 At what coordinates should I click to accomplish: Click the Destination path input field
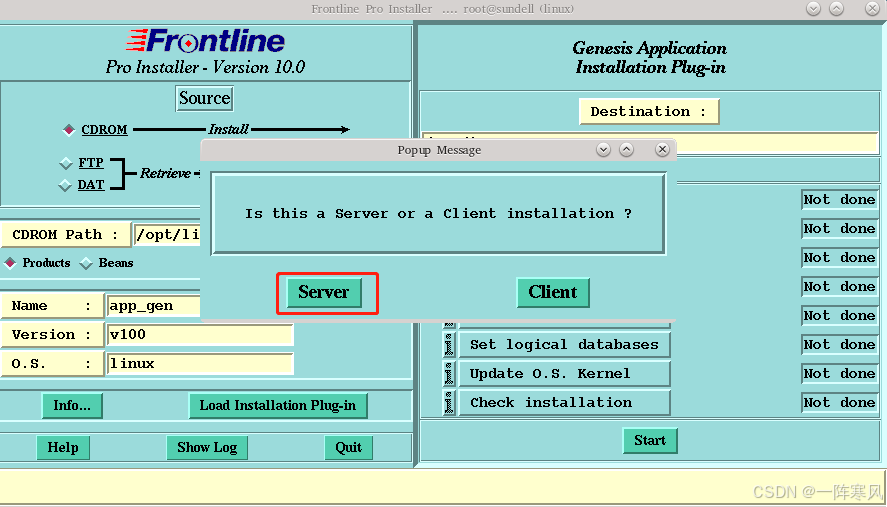pos(777,143)
